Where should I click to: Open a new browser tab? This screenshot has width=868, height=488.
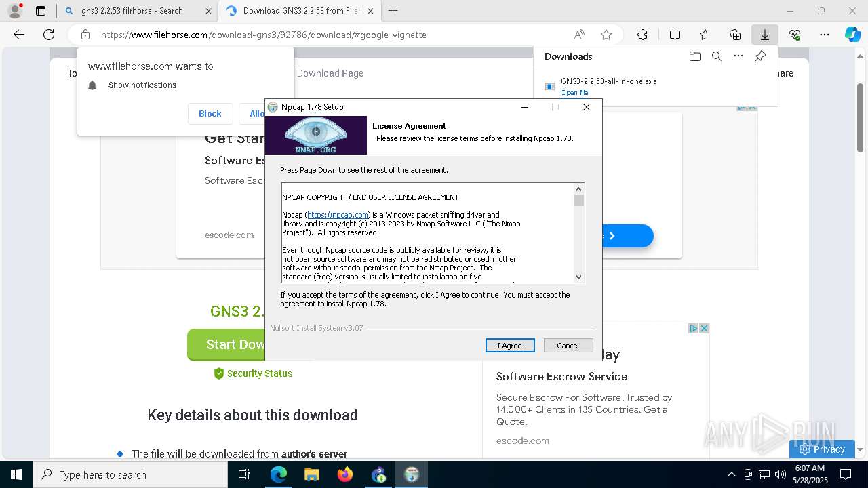click(393, 11)
